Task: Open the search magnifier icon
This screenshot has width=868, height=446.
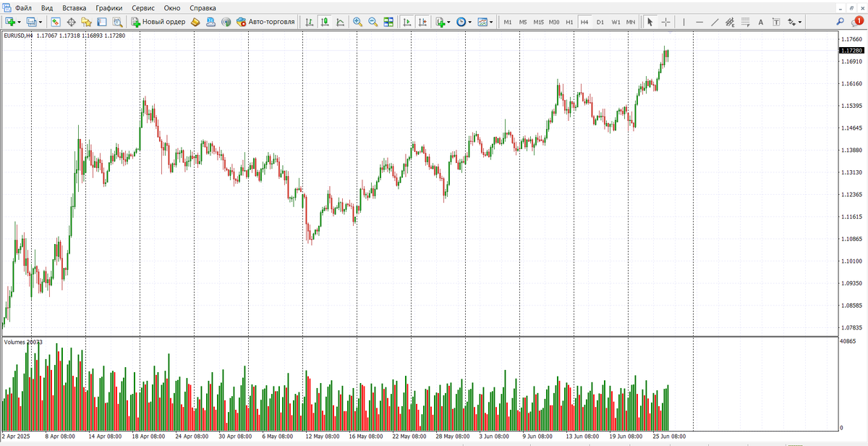Action: tap(841, 22)
